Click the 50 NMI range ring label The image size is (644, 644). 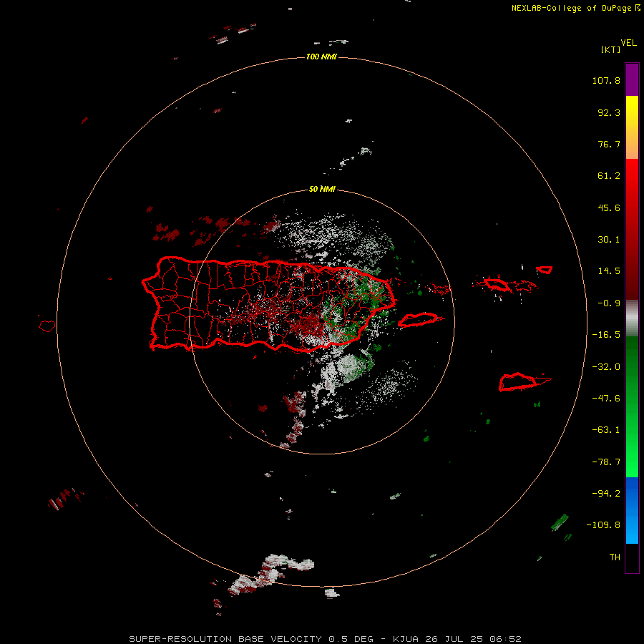[x=322, y=189]
